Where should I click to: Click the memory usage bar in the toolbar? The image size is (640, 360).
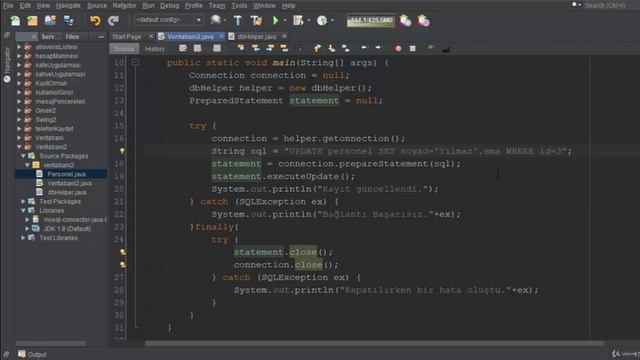[x=371, y=20]
